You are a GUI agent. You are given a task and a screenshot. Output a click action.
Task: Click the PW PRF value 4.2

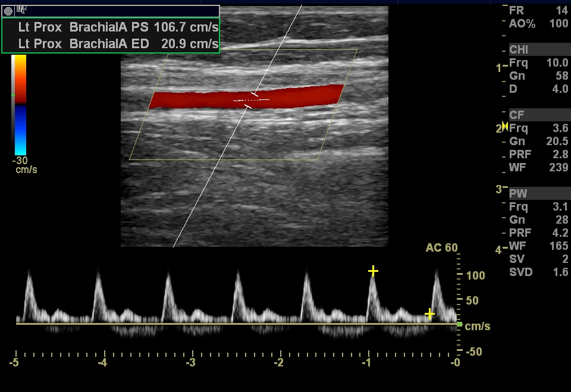560,233
